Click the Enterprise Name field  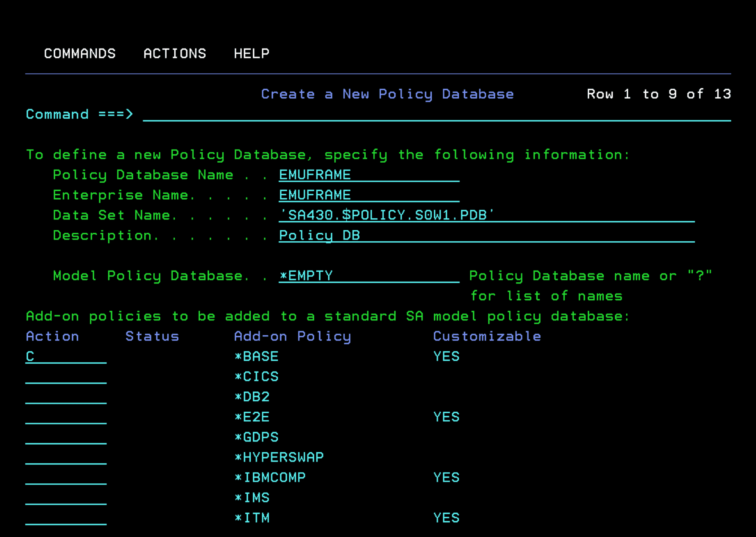[x=369, y=195]
